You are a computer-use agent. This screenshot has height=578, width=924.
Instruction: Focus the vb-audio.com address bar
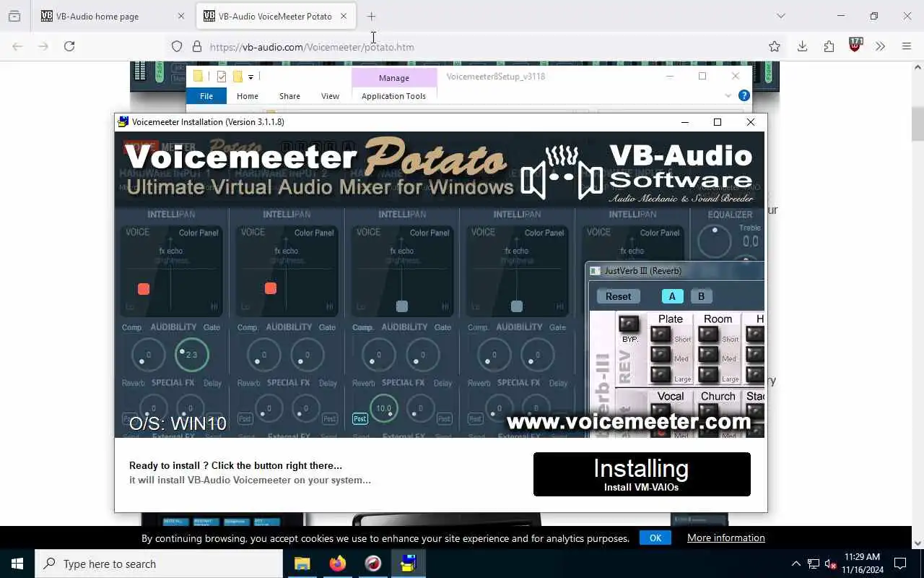(476, 46)
